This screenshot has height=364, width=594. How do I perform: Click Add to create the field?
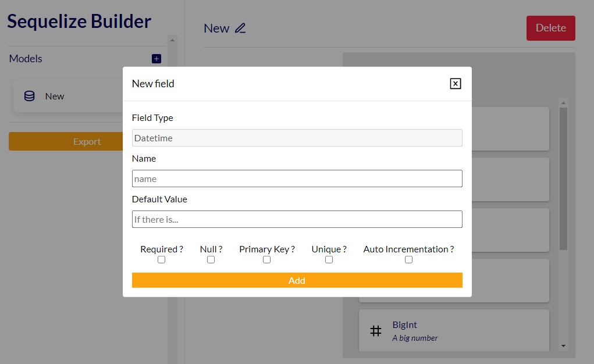(x=297, y=280)
